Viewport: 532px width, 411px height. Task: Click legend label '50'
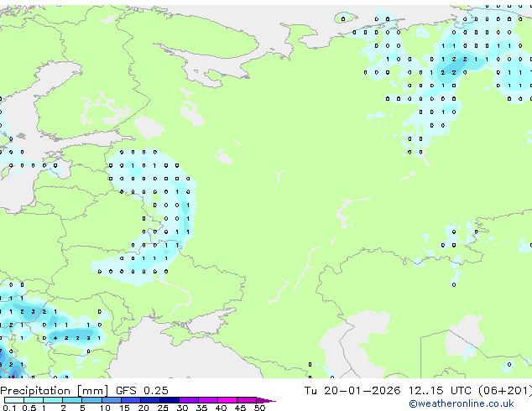259,408
